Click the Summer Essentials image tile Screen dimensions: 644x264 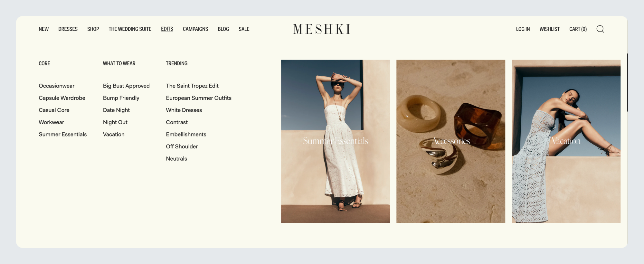[336, 141]
